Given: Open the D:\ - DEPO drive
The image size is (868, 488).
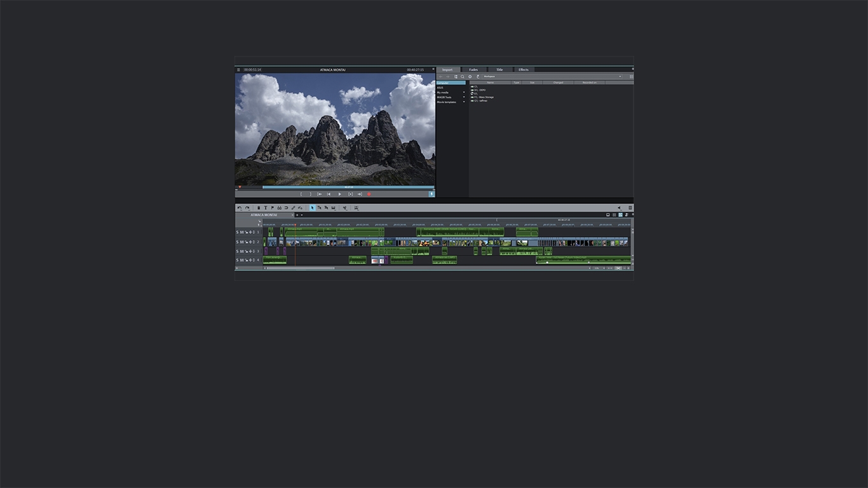Looking at the screenshot, I should tap(480, 90).
